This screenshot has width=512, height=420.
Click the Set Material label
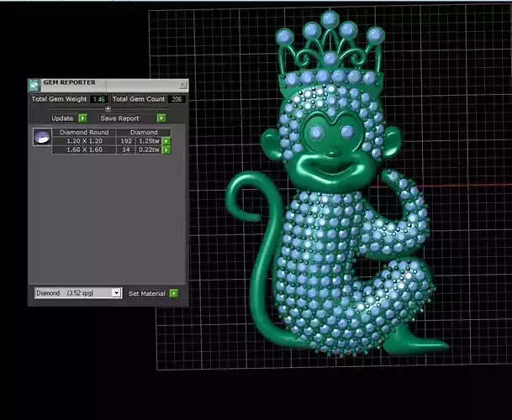pyautogui.click(x=146, y=293)
